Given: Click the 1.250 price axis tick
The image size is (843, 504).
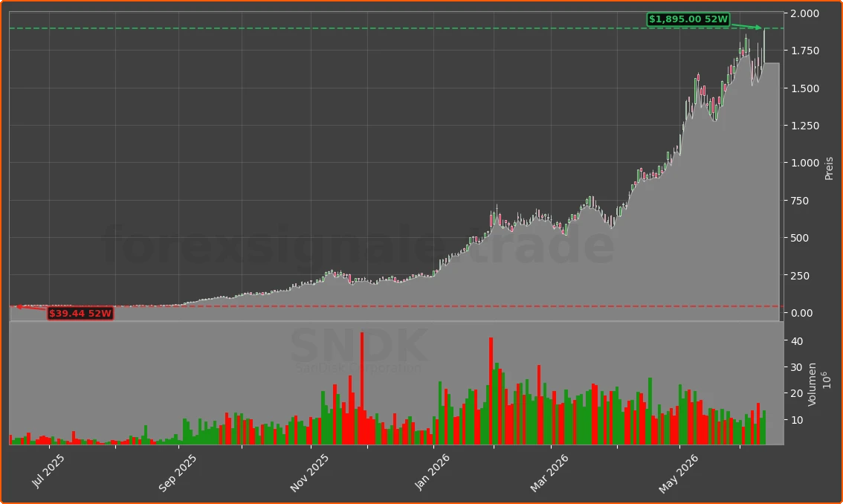Looking at the screenshot, I should (805, 126).
